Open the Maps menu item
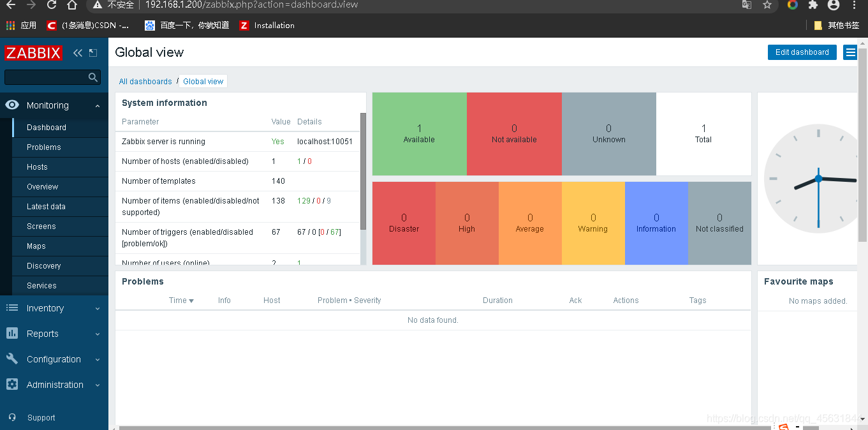Image resolution: width=868 pixels, height=430 pixels. 60,246
